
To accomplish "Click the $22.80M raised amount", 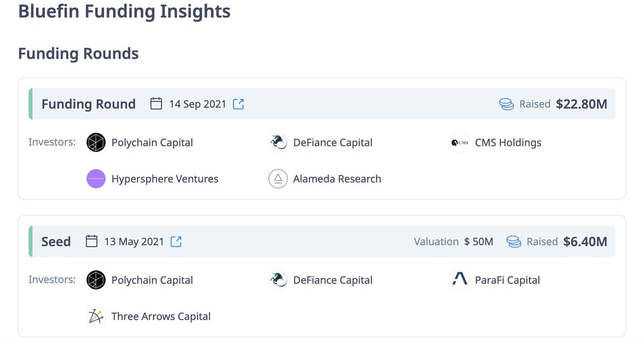I will coord(582,104).
